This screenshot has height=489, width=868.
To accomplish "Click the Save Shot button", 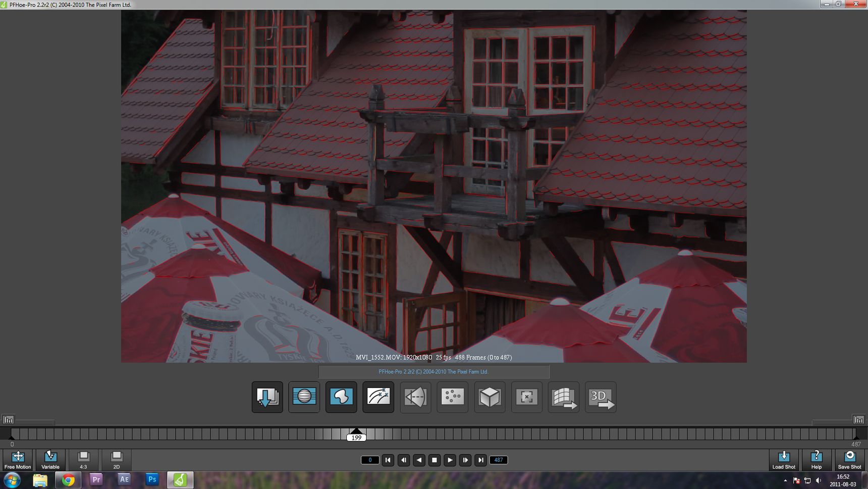I will 850,460.
